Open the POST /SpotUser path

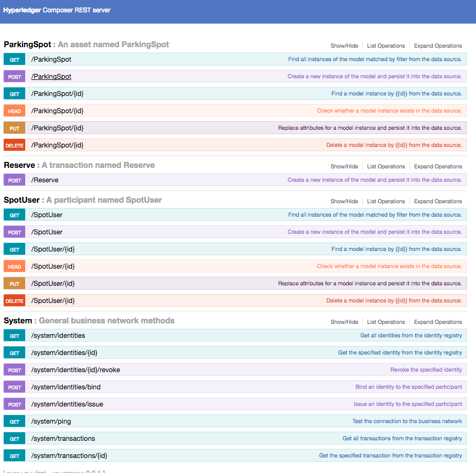47,232
